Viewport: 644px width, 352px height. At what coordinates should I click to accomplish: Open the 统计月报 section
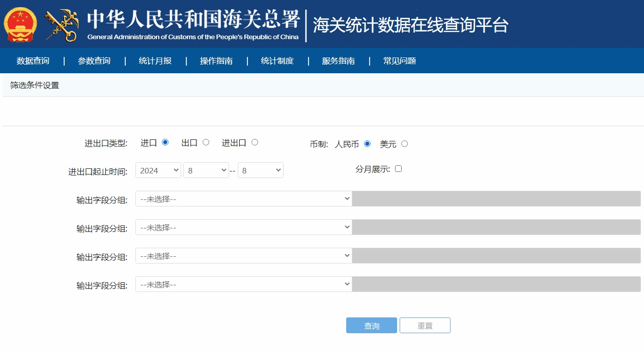(x=155, y=61)
